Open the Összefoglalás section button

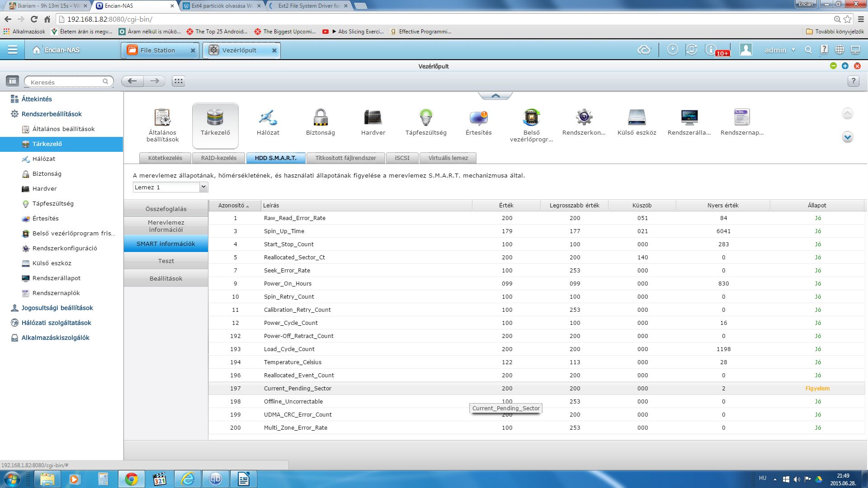click(x=166, y=209)
